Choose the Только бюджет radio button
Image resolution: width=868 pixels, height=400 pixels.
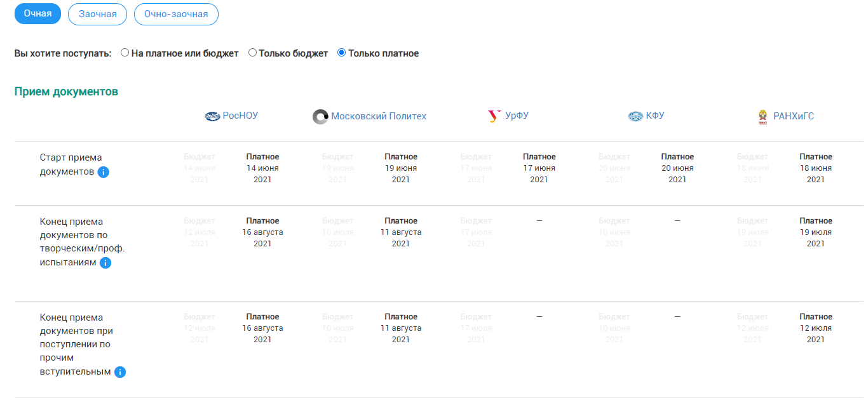click(x=253, y=53)
